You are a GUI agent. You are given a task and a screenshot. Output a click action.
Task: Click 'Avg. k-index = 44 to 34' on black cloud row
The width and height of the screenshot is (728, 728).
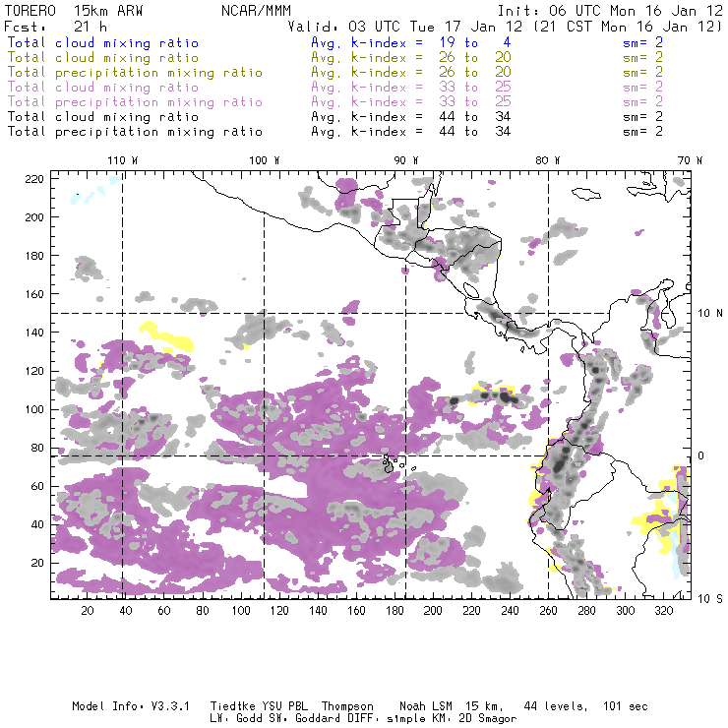tap(411, 117)
